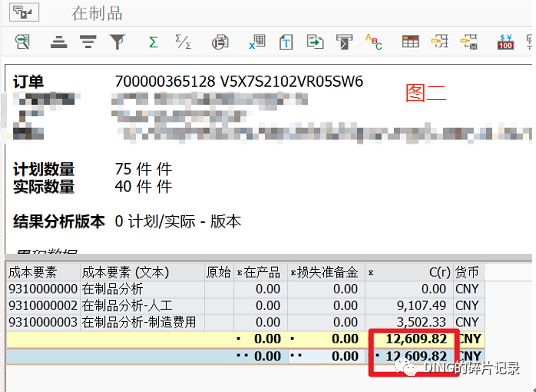536x392 pixels.
Task: Click the 在产品 subtotal 0.00 in yellow row
Action: 267,339
